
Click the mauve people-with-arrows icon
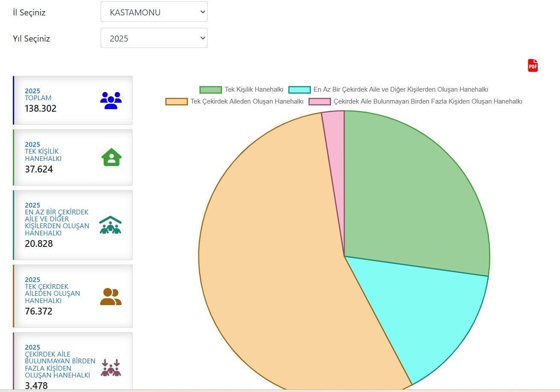(111, 368)
